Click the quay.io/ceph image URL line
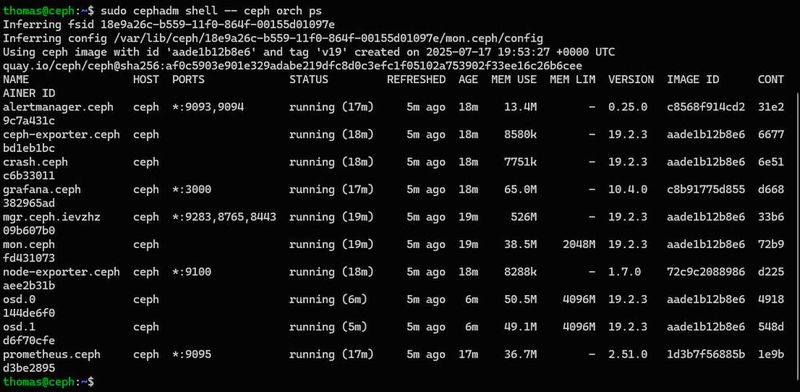Image resolution: width=800 pixels, height=392 pixels. coord(292,66)
